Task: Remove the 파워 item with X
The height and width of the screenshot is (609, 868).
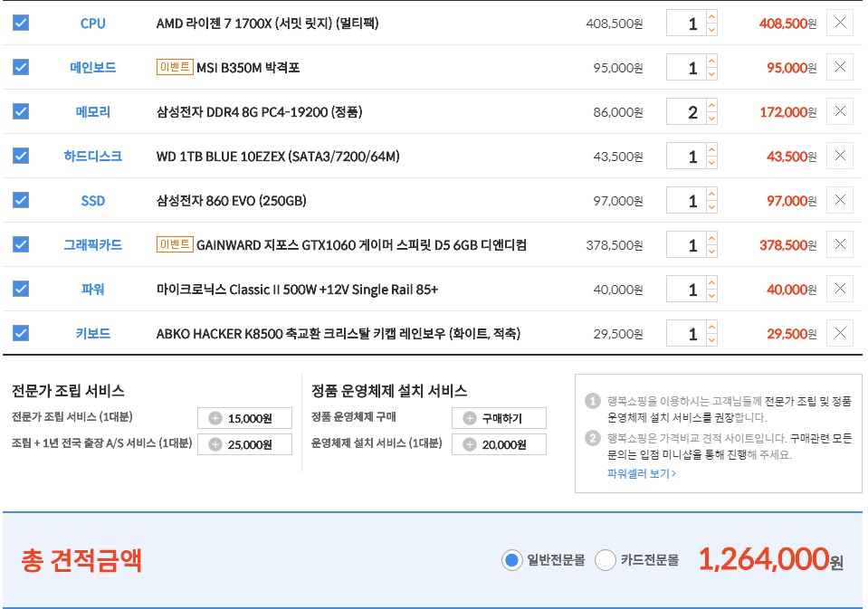Action: (x=840, y=289)
